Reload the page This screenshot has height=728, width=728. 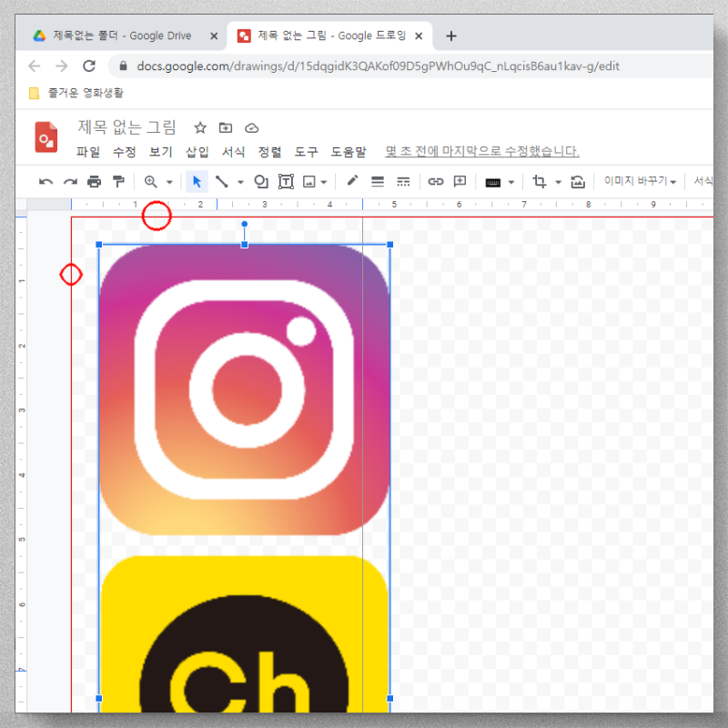click(x=89, y=66)
